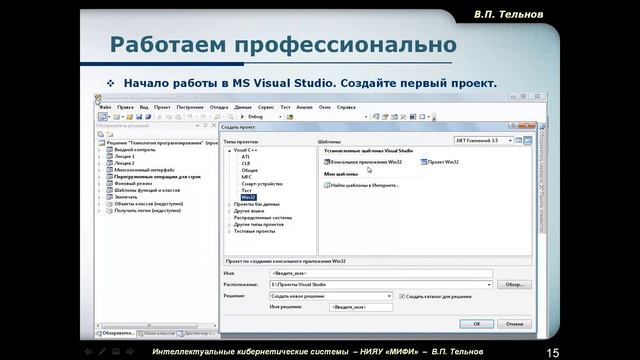Toggle the 'Create directory for solution' checkbox
The width and height of the screenshot is (640, 360).
click(402, 296)
